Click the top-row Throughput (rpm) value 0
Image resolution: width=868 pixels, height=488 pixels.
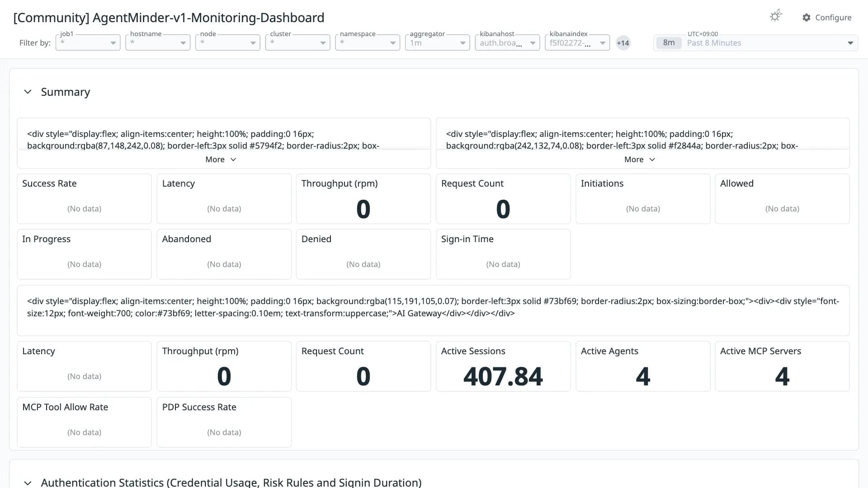tap(363, 209)
